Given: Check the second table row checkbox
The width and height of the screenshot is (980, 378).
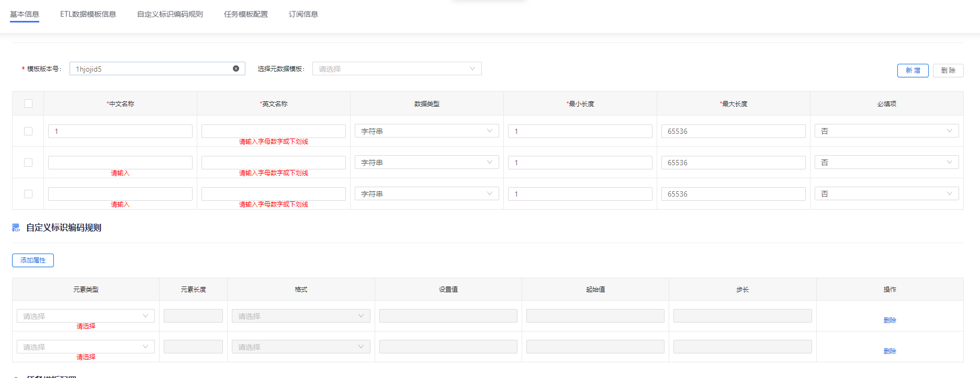Looking at the screenshot, I should pyautogui.click(x=28, y=163).
